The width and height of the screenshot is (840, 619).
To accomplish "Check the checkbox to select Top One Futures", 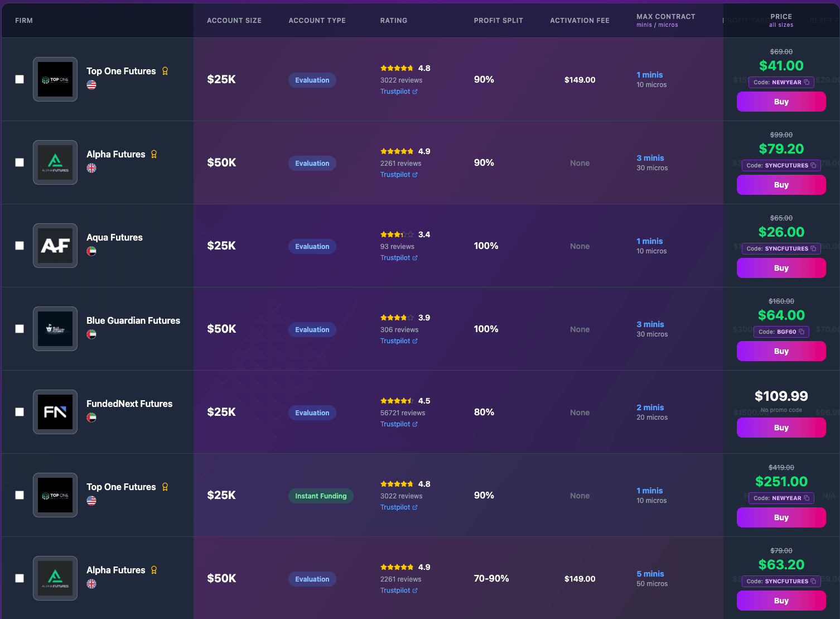I will coord(20,79).
